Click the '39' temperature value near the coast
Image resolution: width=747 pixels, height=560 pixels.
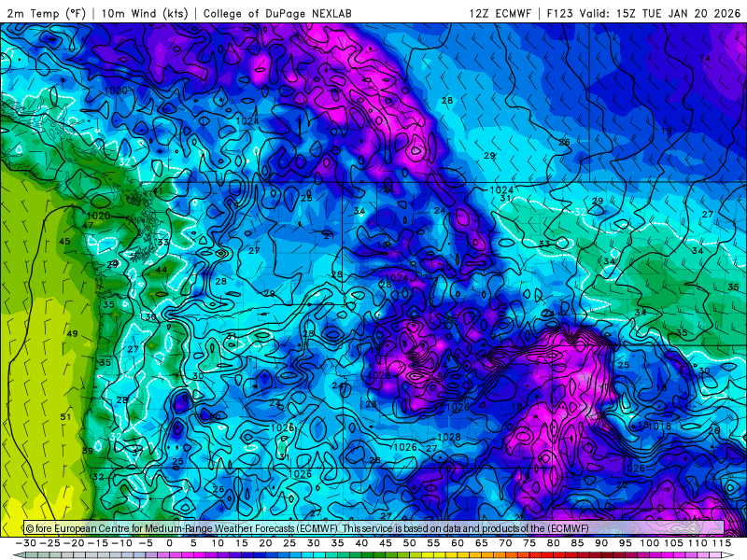(x=88, y=451)
